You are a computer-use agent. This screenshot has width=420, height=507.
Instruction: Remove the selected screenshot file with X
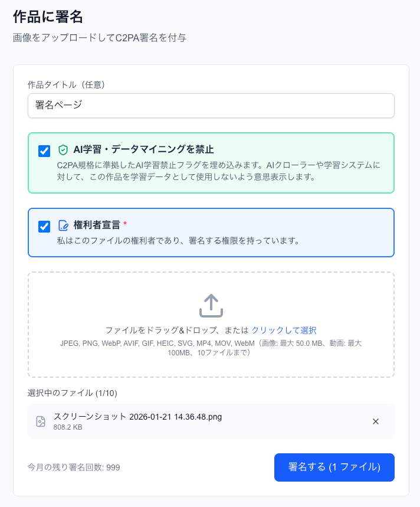pyautogui.click(x=376, y=421)
